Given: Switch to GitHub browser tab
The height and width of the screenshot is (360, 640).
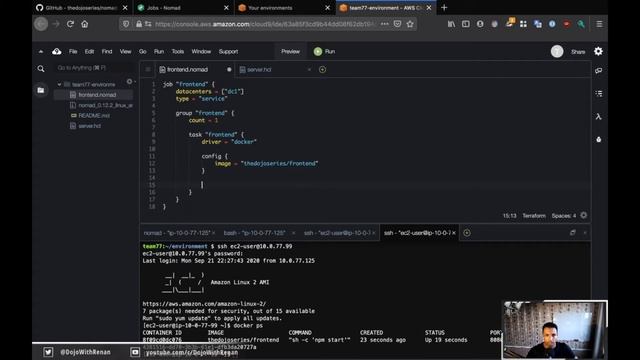Looking at the screenshot, I should (x=82, y=8).
